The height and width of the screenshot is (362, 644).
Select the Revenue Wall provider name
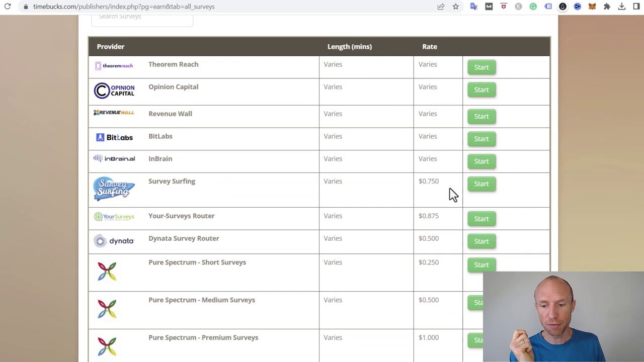tap(170, 114)
